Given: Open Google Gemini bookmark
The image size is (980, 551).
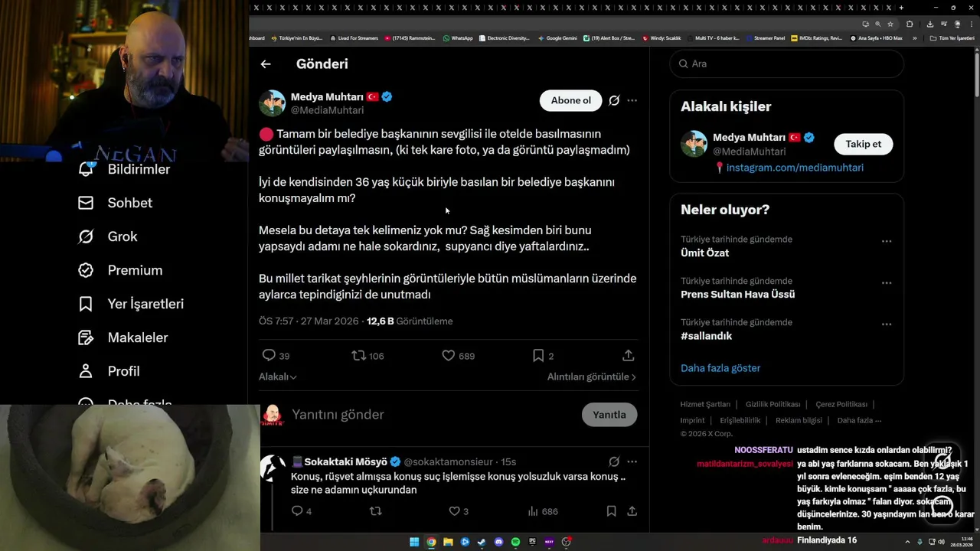Looking at the screenshot, I should pyautogui.click(x=557, y=37).
